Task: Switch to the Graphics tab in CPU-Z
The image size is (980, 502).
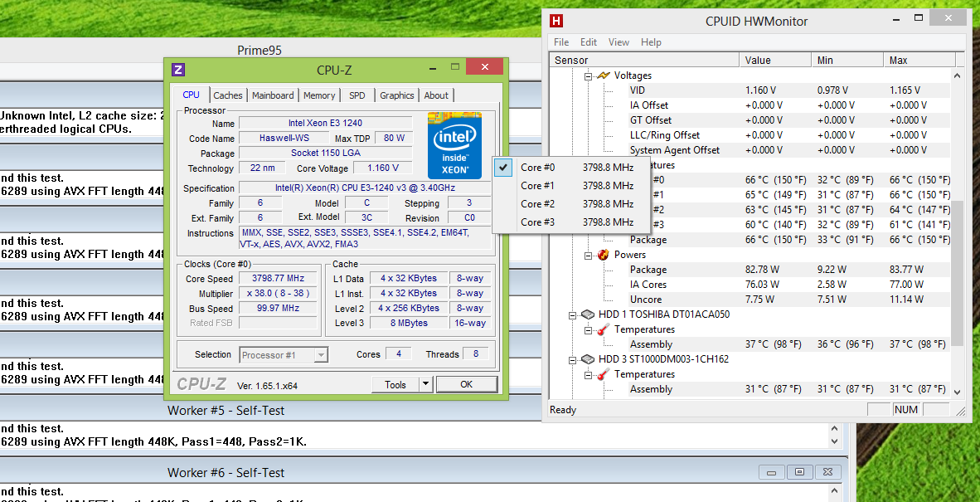Action: coord(397,95)
